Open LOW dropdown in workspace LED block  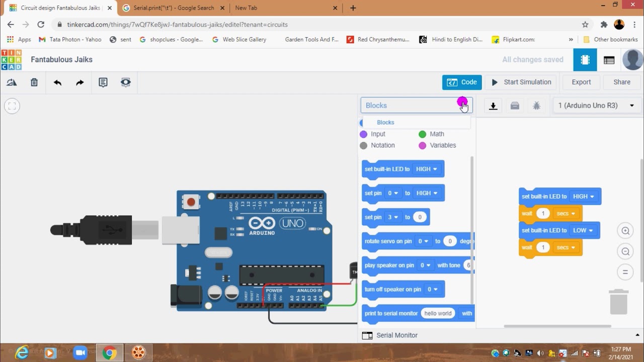583,230
